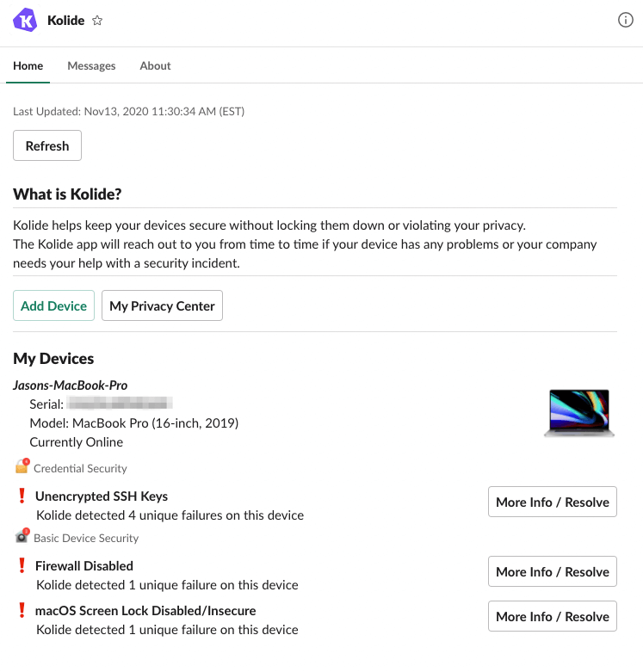Click the red alert icon beside Firewall Disabled
The width and height of the screenshot is (643, 672).
click(22, 566)
